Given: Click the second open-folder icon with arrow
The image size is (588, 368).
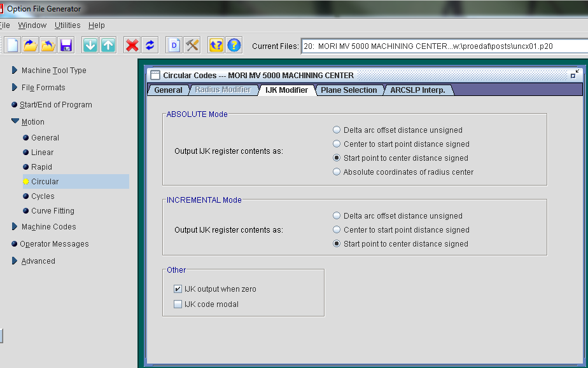Looking at the screenshot, I should point(48,45).
